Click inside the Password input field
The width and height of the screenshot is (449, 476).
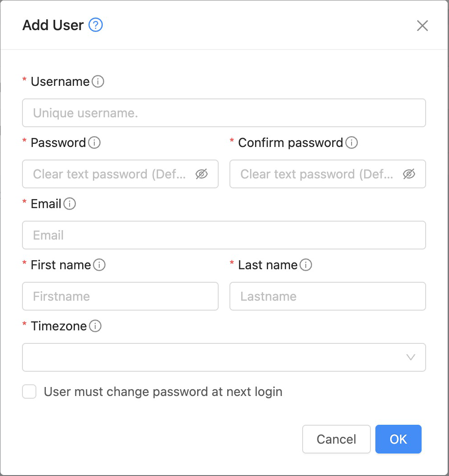click(x=110, y=174)
